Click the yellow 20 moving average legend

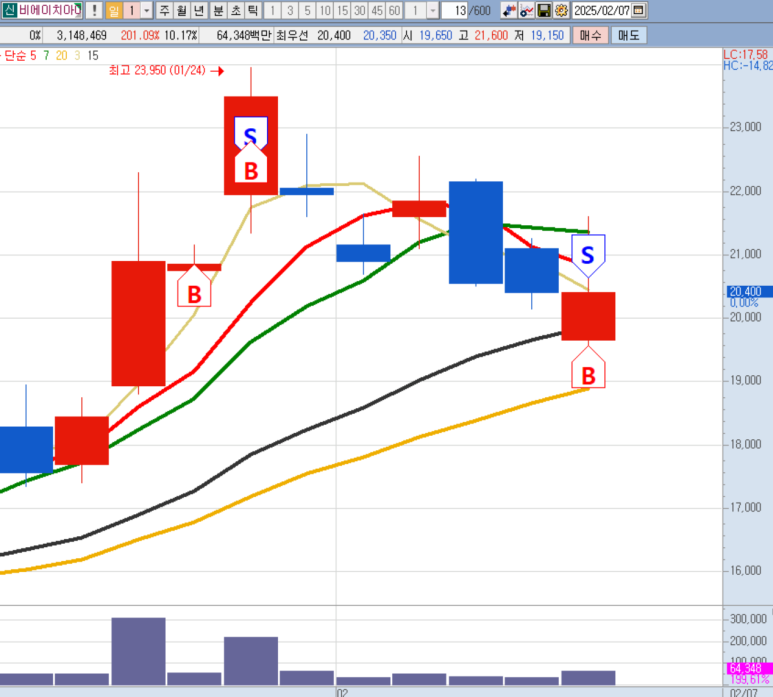[x=62, y=56]
